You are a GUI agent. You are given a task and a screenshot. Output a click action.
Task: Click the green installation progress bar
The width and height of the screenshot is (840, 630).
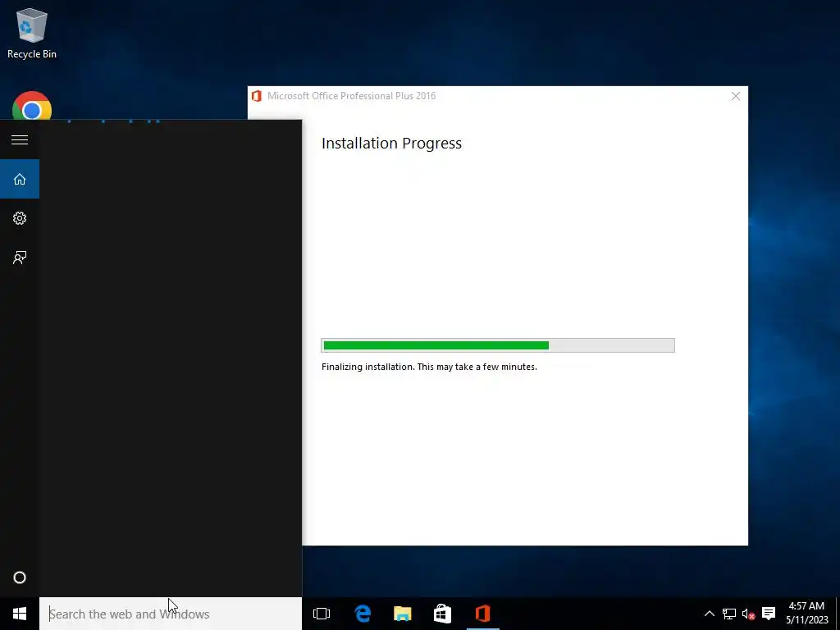pos(498,345)
